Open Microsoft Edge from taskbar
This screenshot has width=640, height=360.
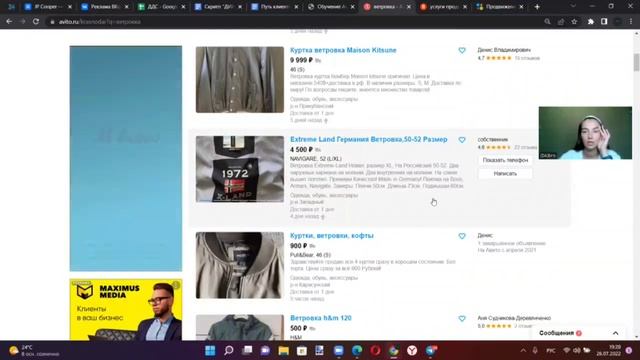(x=357, y=351)
